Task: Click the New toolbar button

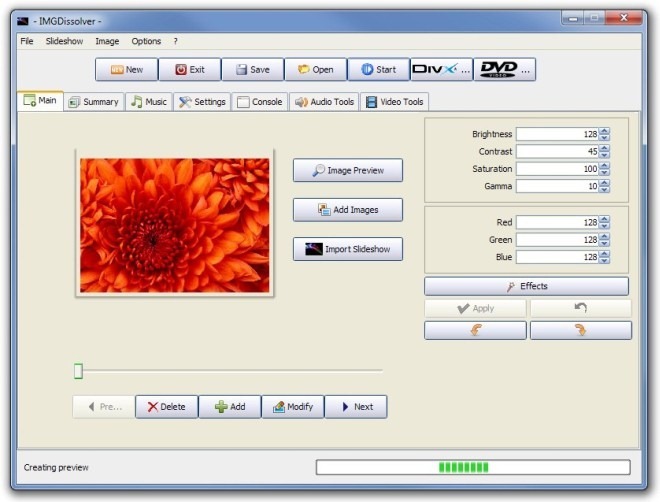Action: (x=126, y=69)
